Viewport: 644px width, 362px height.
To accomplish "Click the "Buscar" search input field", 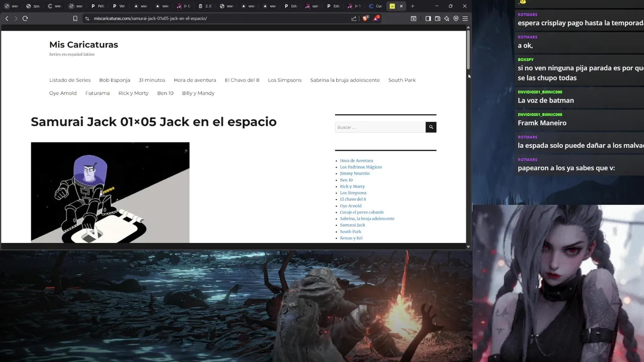I will 380,127.
